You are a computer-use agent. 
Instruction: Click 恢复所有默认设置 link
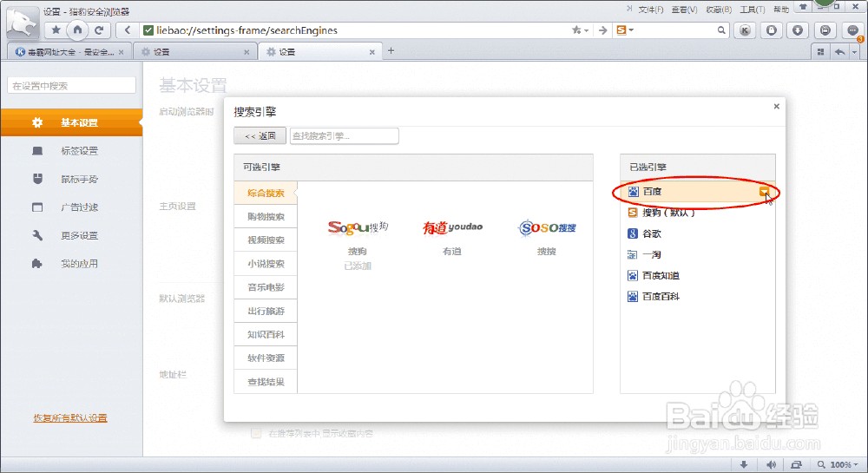point(70,417)
